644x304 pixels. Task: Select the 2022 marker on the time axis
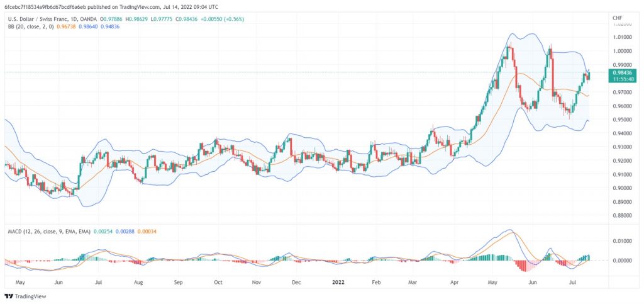click(338, 283)
